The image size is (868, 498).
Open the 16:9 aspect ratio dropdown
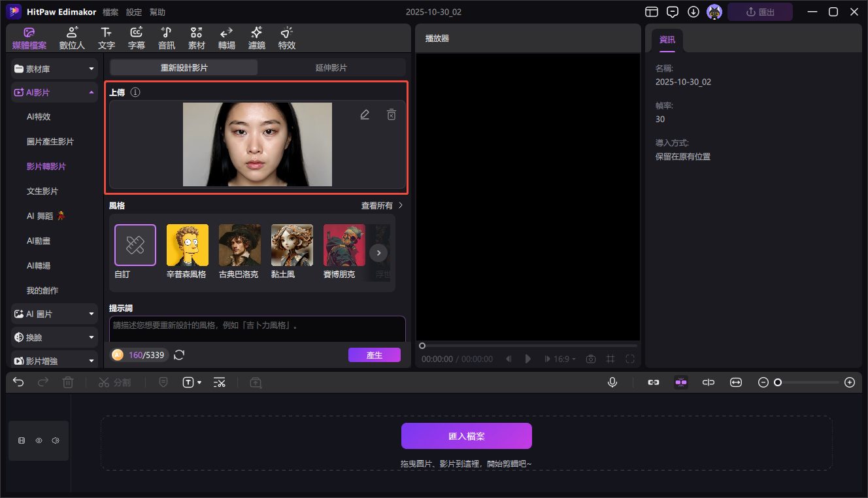tap(565, 359)
